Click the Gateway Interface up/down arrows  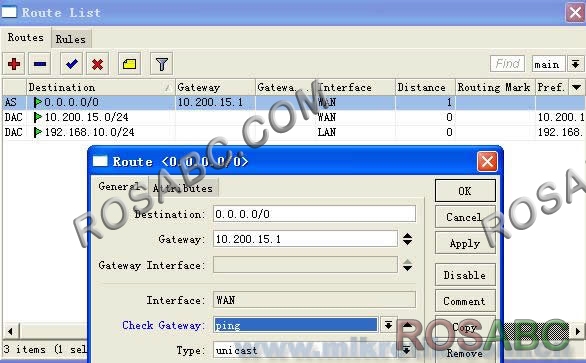click(407, 265)
